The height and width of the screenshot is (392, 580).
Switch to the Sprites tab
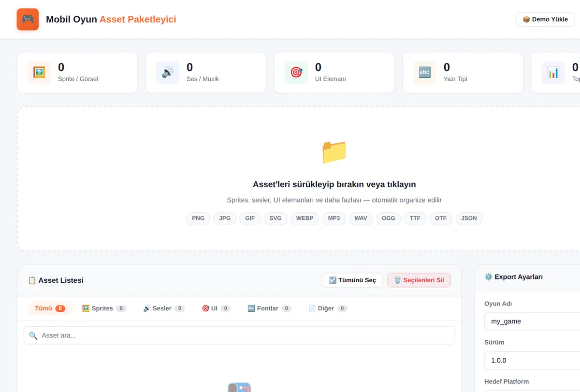[x=104, y=308]
